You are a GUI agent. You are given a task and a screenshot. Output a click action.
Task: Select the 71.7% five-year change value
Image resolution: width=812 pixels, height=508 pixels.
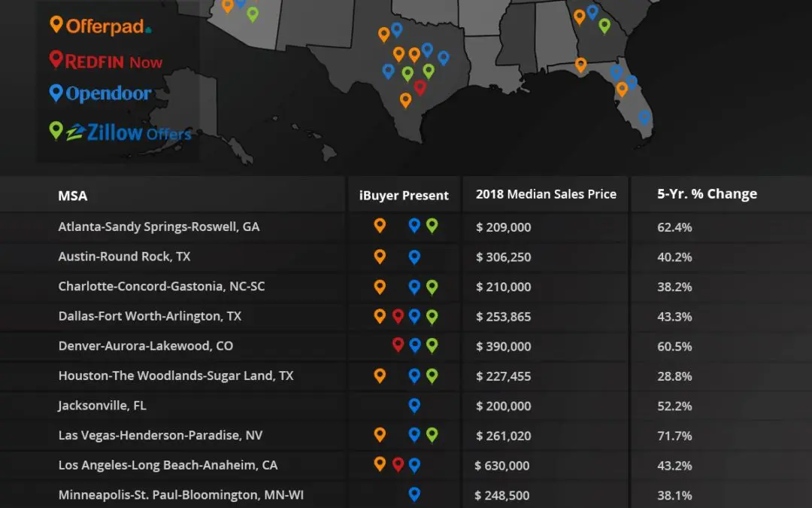[674, 436]
